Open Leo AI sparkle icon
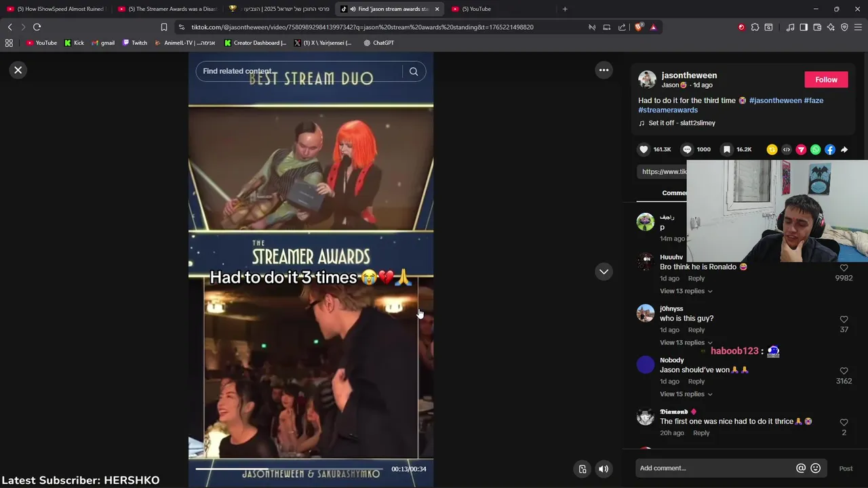This screenshot has height=488, width=868. click(x=831, y=27)
